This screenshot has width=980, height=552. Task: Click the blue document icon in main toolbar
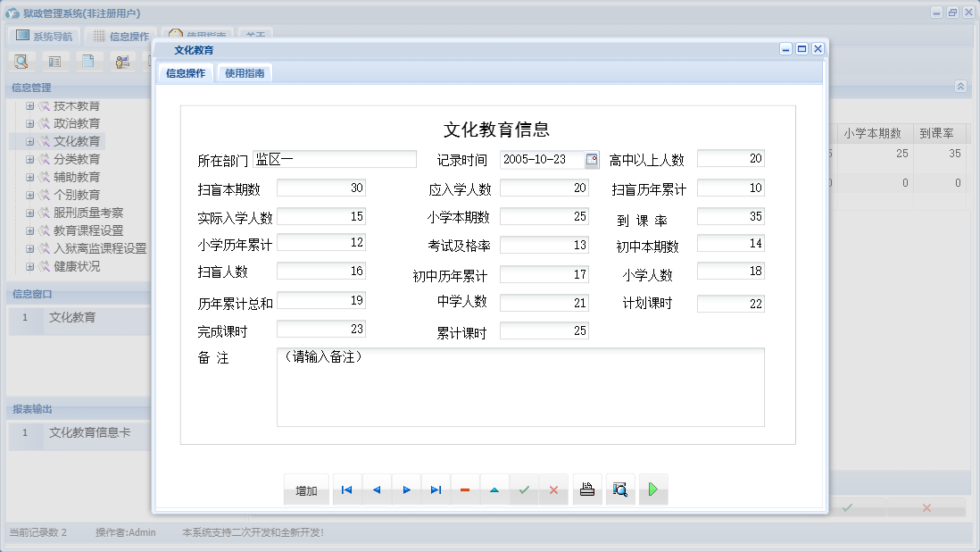(x=88, y=62)
